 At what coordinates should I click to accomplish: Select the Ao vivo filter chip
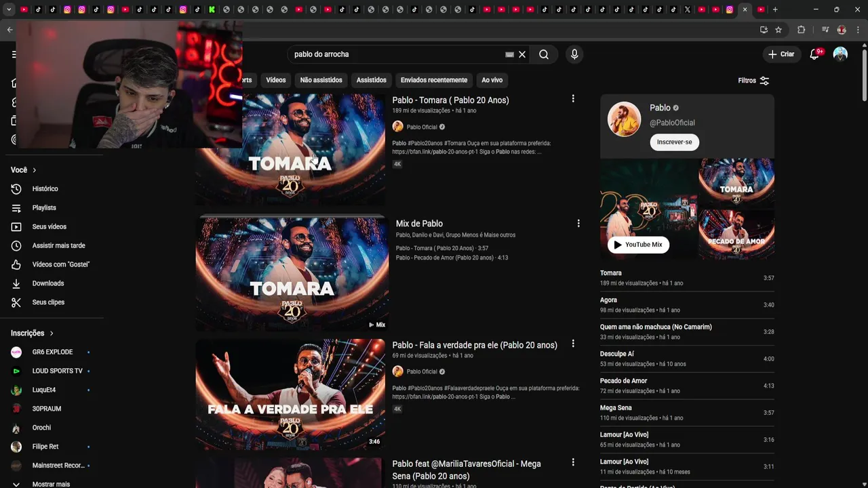[x=492, y=80]
